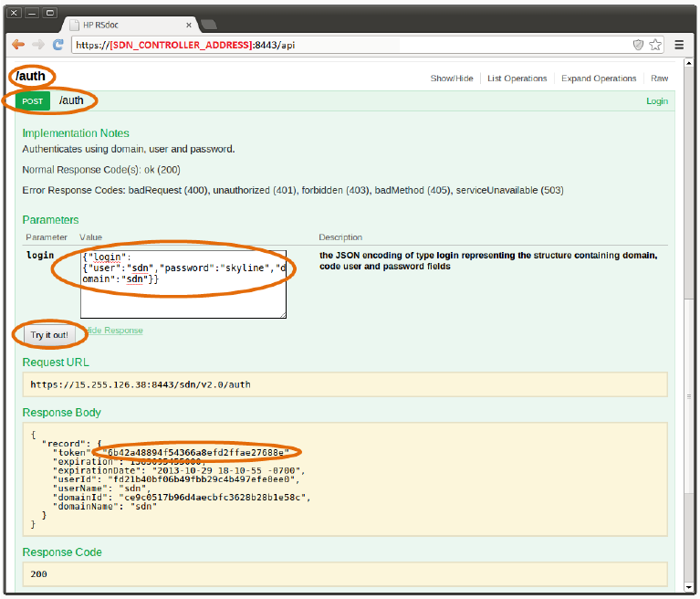Click the Login link on the right

click(x=656, y=101)
